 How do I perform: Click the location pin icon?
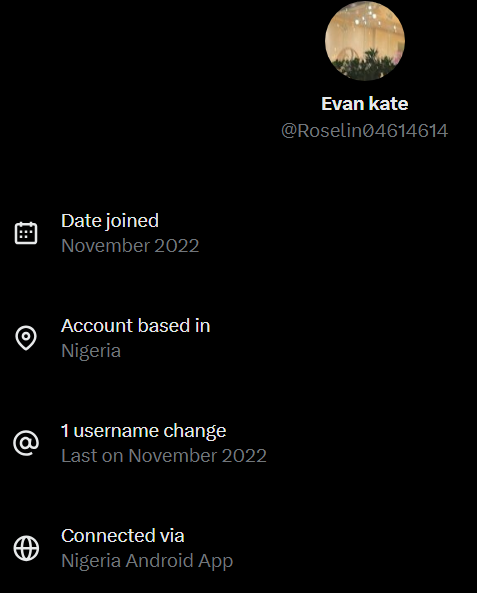(26, 338)
